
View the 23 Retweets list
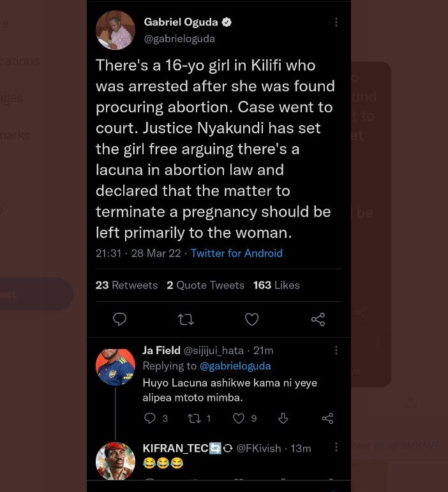tap(126, 285)
